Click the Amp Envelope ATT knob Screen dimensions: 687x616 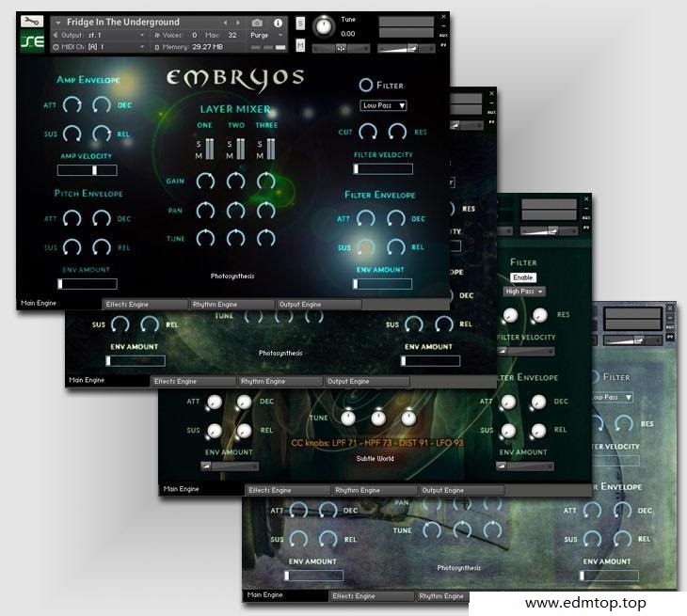(72, 105)
